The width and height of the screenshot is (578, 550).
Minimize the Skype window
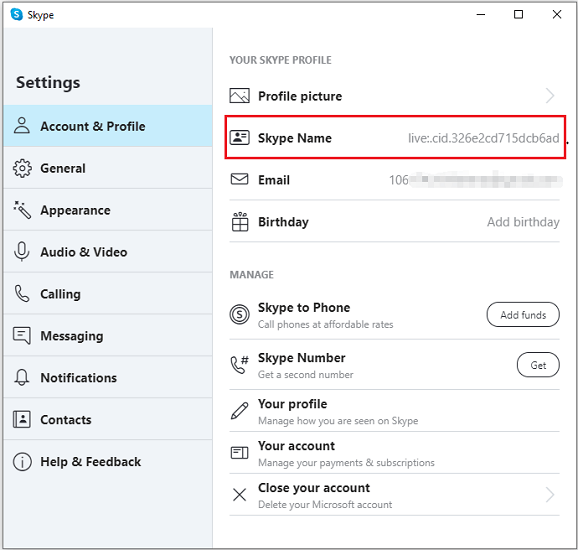(x=481, y=14)
